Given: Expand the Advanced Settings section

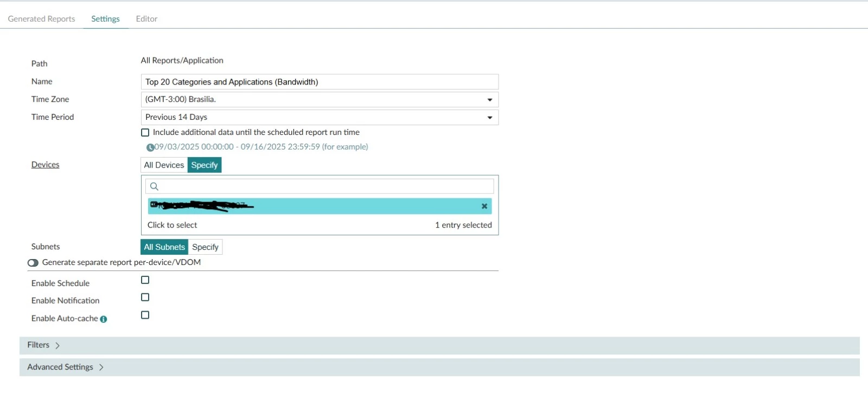Looking at the screenshot, I should tap(439, 367).
